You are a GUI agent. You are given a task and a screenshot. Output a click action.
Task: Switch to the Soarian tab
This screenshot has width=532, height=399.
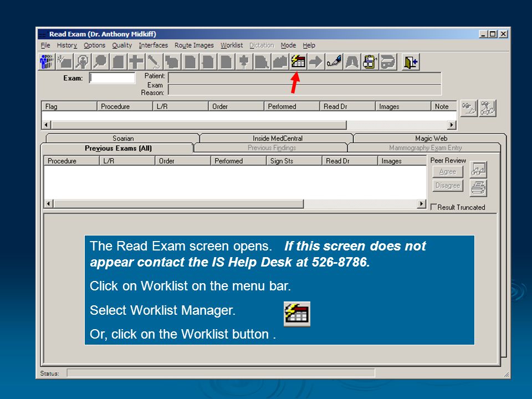(x=123, y=138)
